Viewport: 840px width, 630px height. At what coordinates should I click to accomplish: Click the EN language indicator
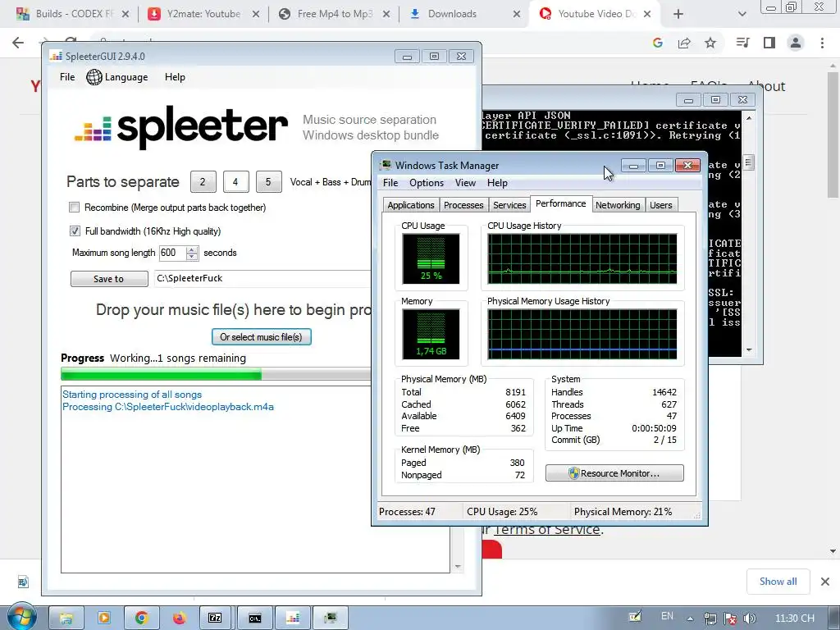point(667,616)
